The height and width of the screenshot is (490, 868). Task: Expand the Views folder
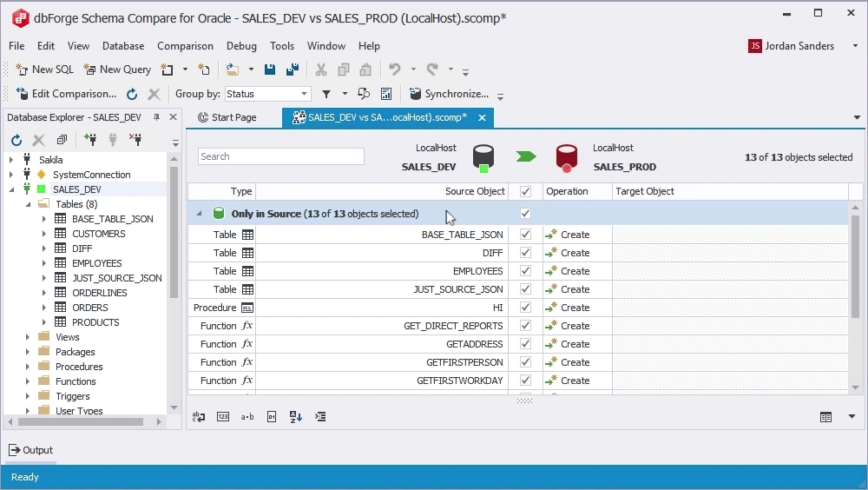click(27, 337)
